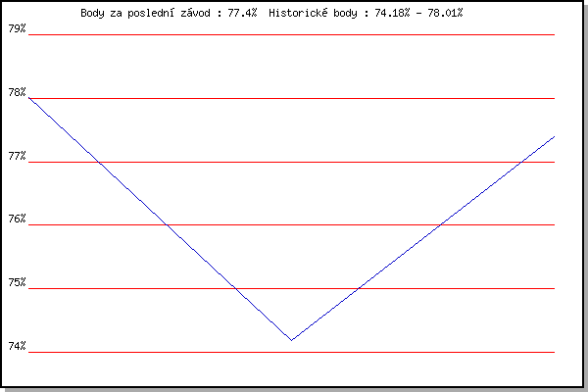Click the 77.4% value in the title
The image size is (588, 392).
coord(242,13)
